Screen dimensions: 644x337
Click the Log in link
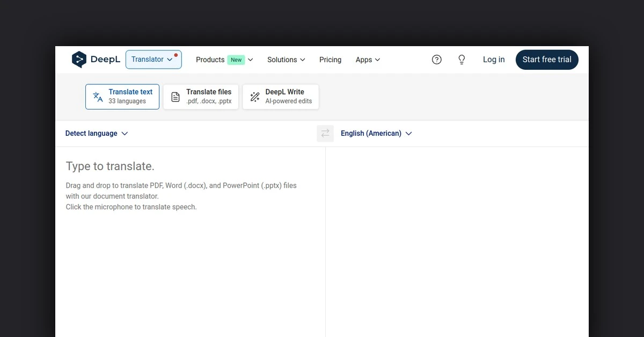click(494, 60)
